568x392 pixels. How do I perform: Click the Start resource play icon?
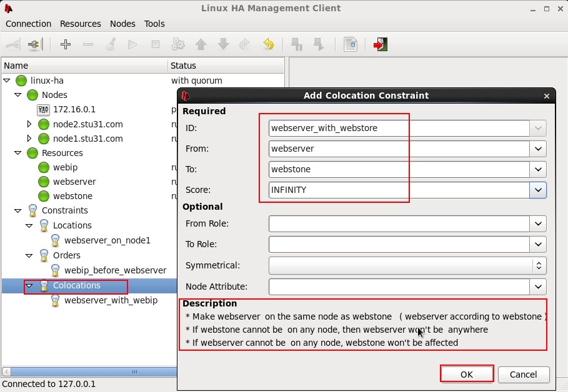(132, 44)
